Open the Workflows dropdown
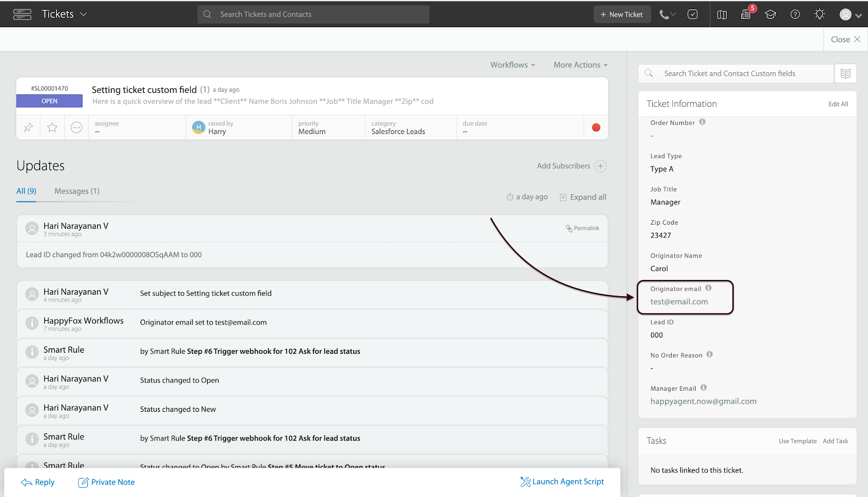 pyautogui.click(x=513, y=65)
